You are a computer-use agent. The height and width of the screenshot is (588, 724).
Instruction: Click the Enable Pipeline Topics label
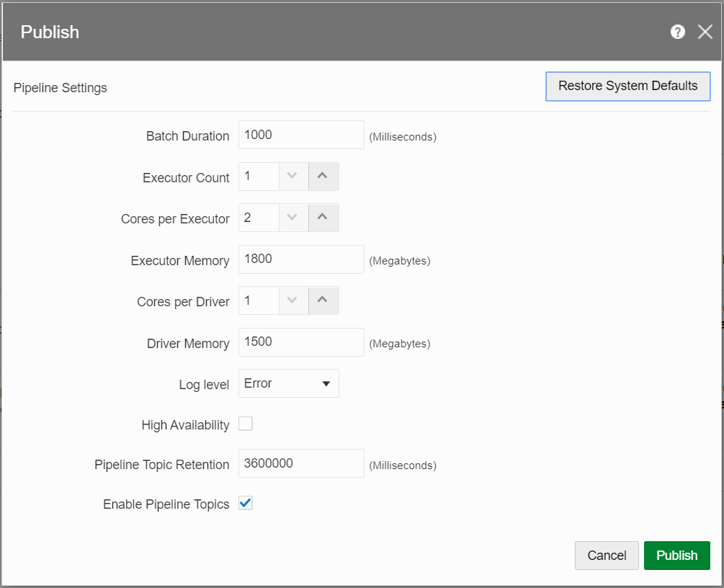(x=166, y=504)
